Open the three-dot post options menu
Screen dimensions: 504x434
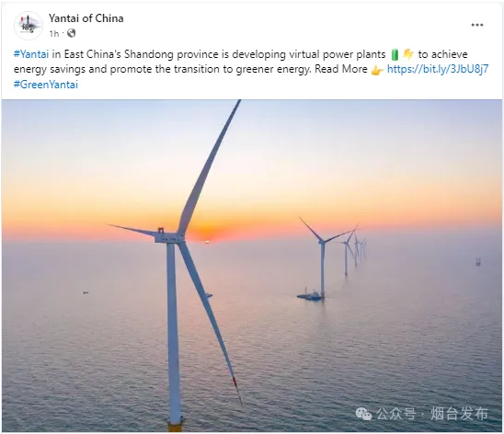click(x=477, y=25)
